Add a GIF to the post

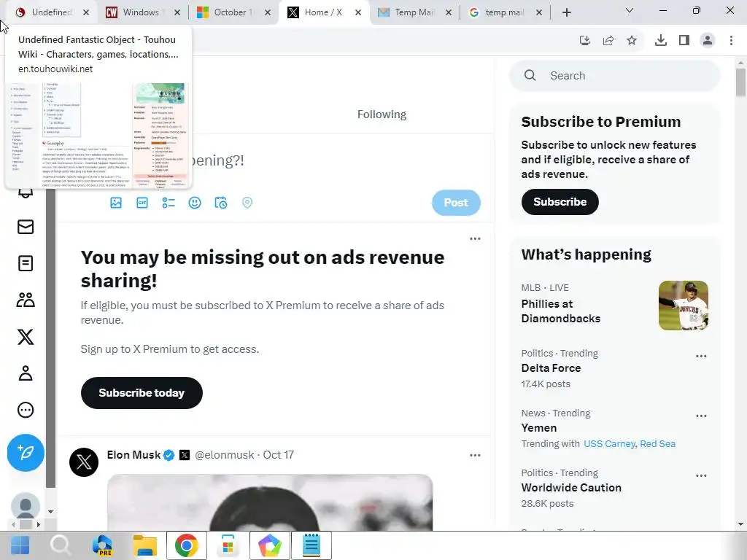(x=142, y=203)
